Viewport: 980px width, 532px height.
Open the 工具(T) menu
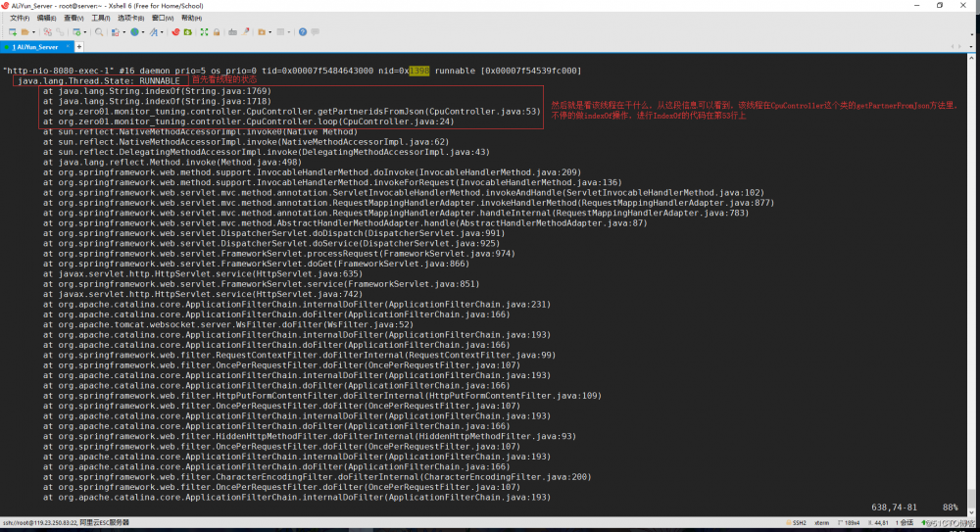tap(100, 19)
